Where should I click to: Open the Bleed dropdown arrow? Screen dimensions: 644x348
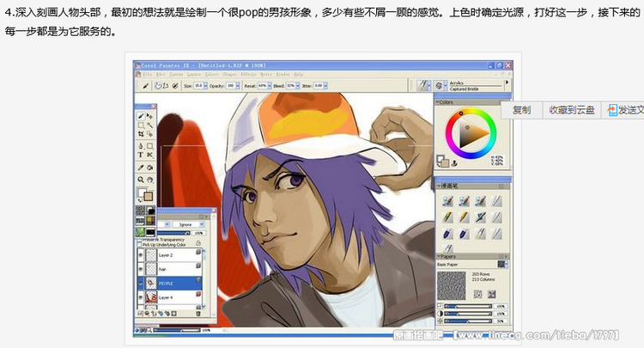297,86
